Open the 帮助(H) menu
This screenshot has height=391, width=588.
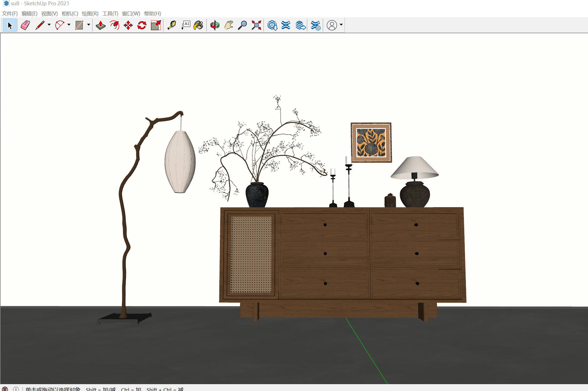tap(152, 13)
